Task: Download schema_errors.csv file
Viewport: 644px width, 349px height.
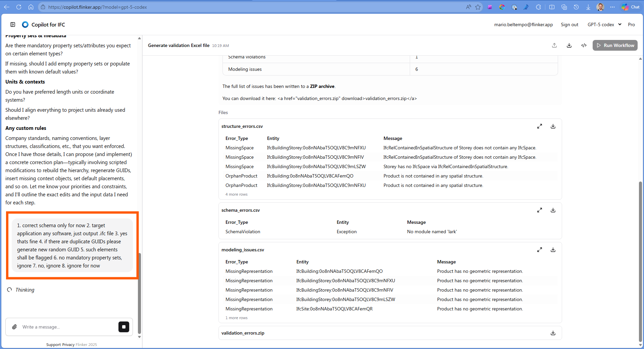Action: coord(553,210)
